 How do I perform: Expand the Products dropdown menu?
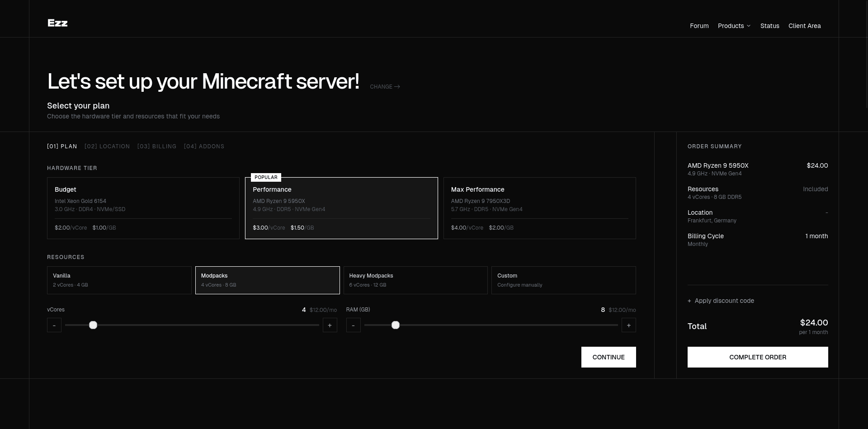734,26
